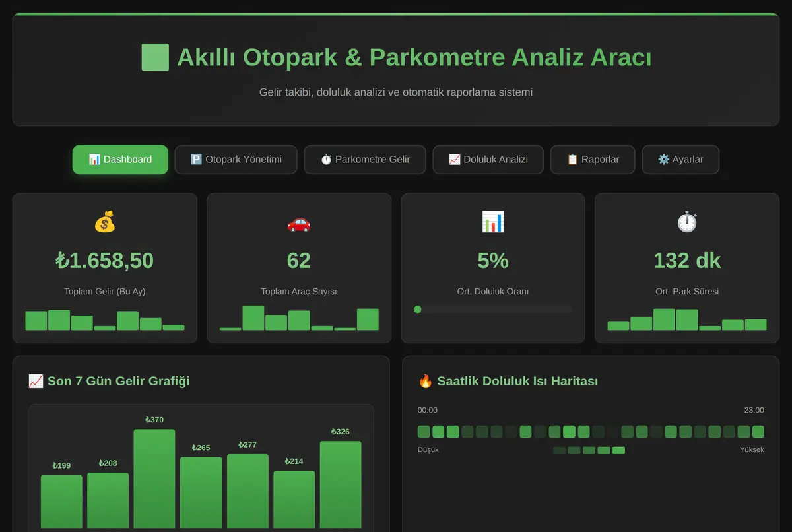Click the ₺277 revenue bar
This screenshot has width=792, height=532.
pyautogui.click(x=247, y=491)
